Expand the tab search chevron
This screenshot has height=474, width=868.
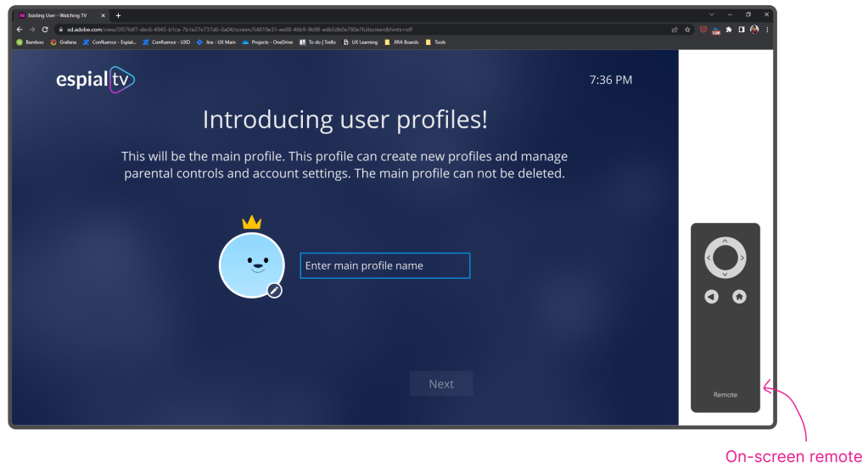pyautogui.click(x=711, y=14)
